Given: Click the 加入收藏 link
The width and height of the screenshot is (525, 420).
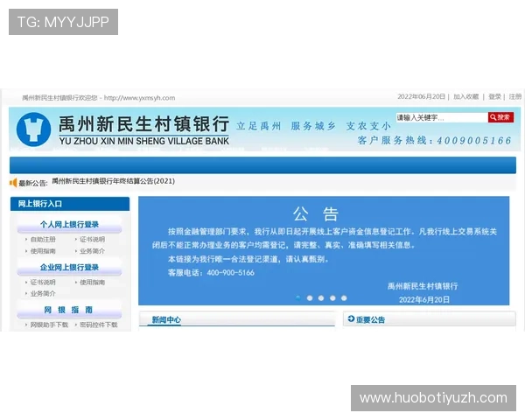Looking at the screenshot, I should pos(465,96).
